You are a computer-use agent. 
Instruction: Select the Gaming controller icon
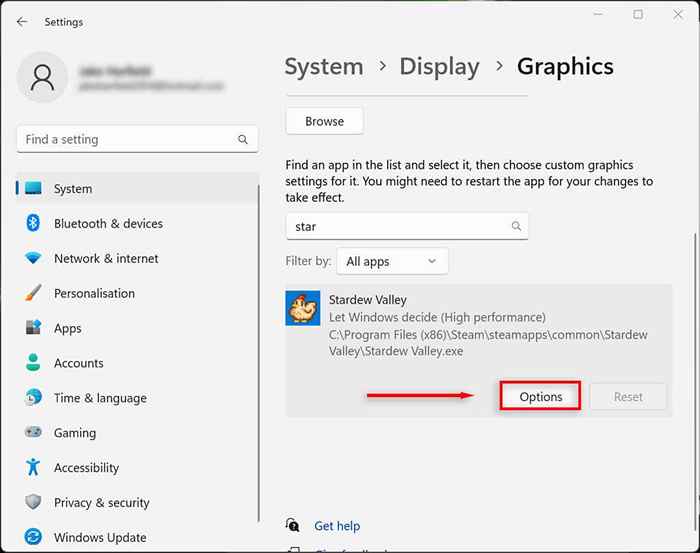(33, 432)
